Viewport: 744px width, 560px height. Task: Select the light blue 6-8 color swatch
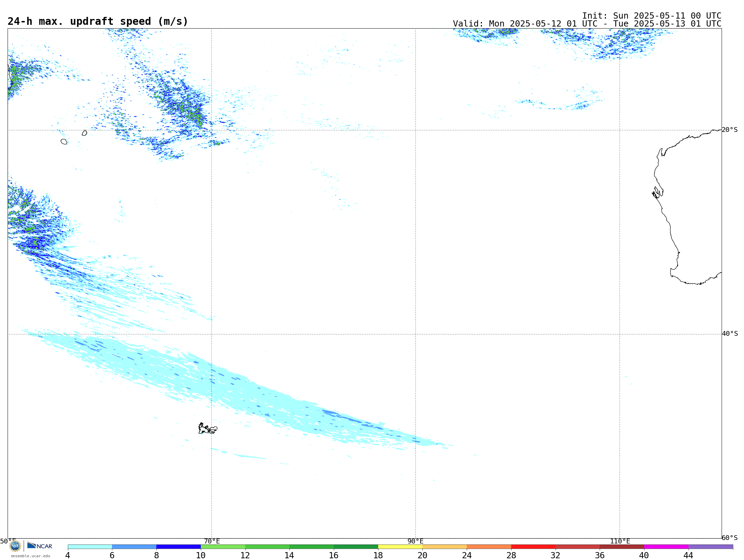(134, 547)
